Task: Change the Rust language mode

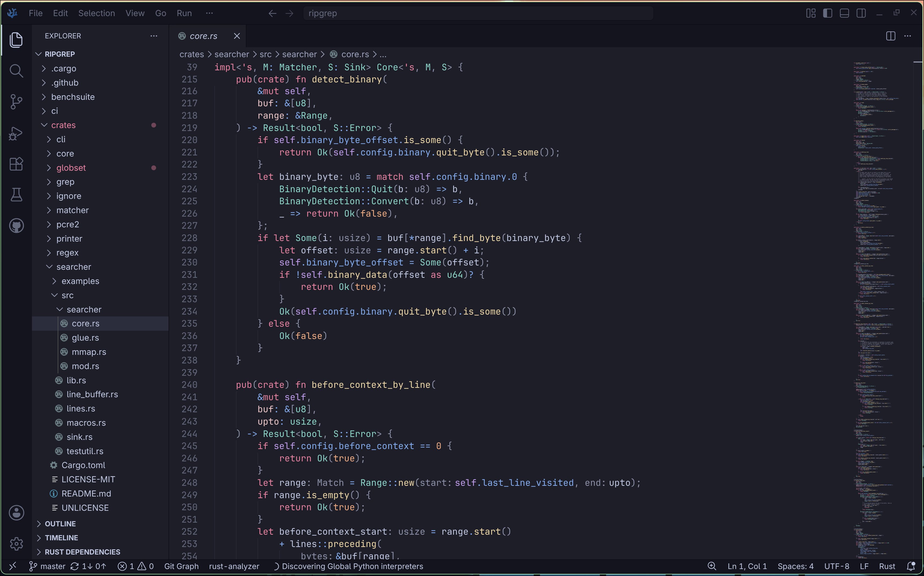Action: [x=887, y=566]
